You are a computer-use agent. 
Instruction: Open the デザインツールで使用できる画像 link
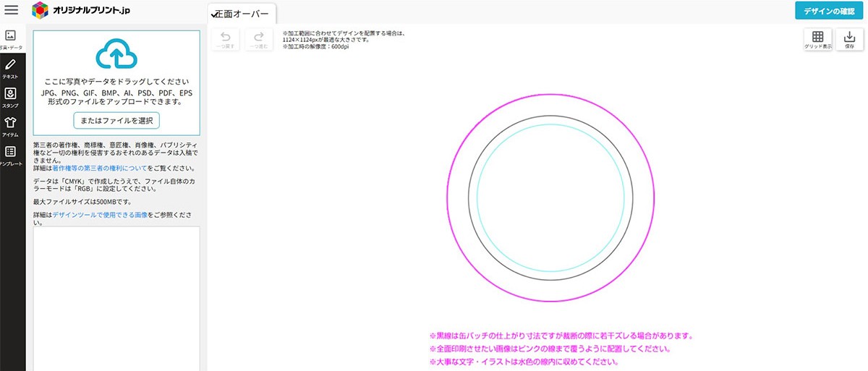100,215
